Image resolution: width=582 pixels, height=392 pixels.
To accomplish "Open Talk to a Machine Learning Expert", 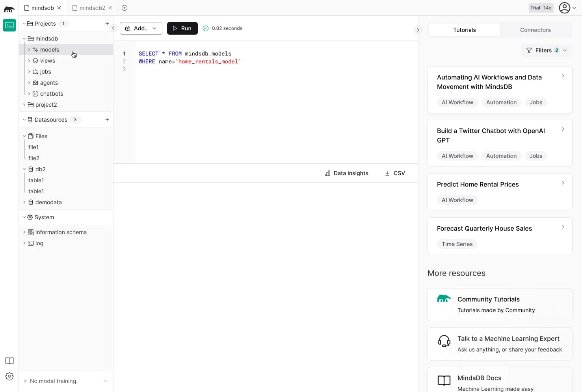I will pyautogui.click(x=500, y=344).
